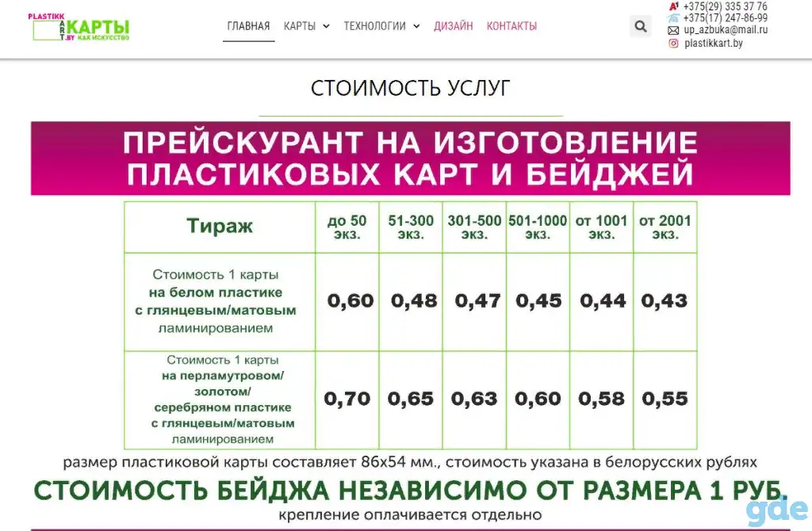
Task: Click the white plastic card row label
Action: pyautogui.click(x=216, y=301)
